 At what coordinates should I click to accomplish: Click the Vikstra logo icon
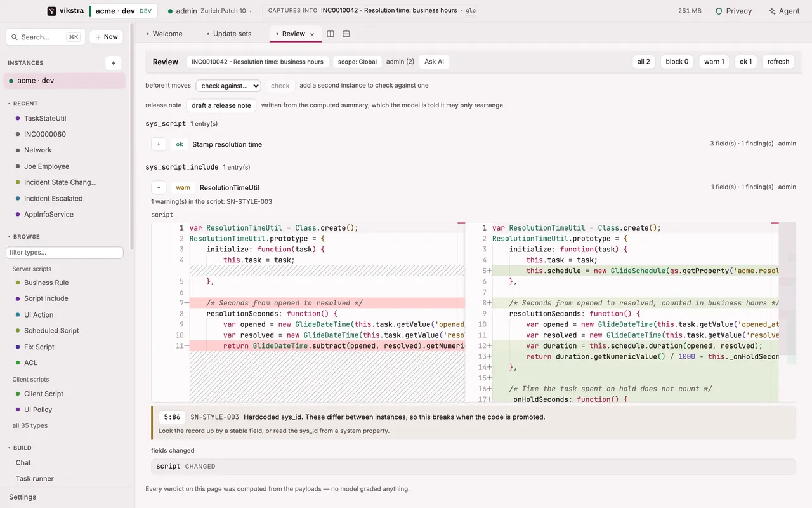coord(51,11)
